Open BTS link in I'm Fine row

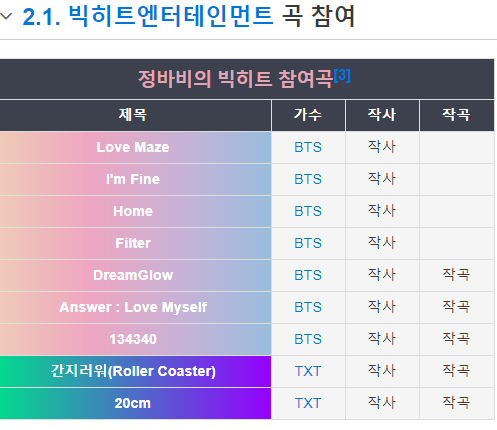pos(308,179)
